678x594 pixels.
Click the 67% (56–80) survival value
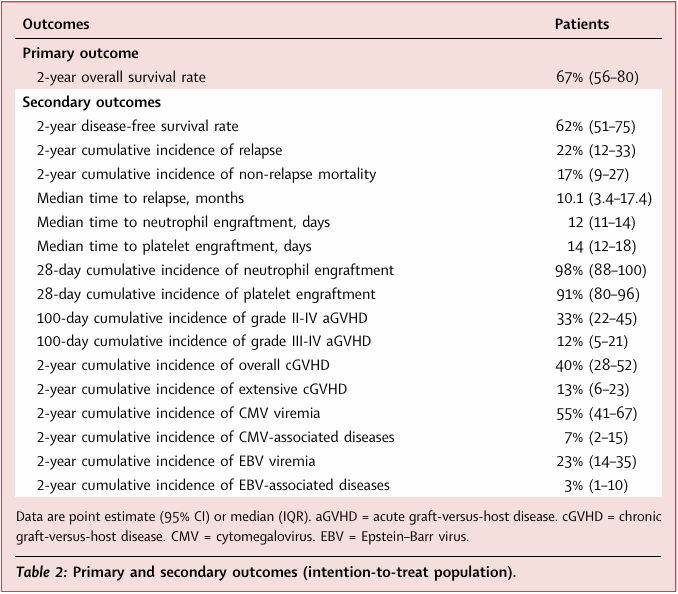point(597,77)
